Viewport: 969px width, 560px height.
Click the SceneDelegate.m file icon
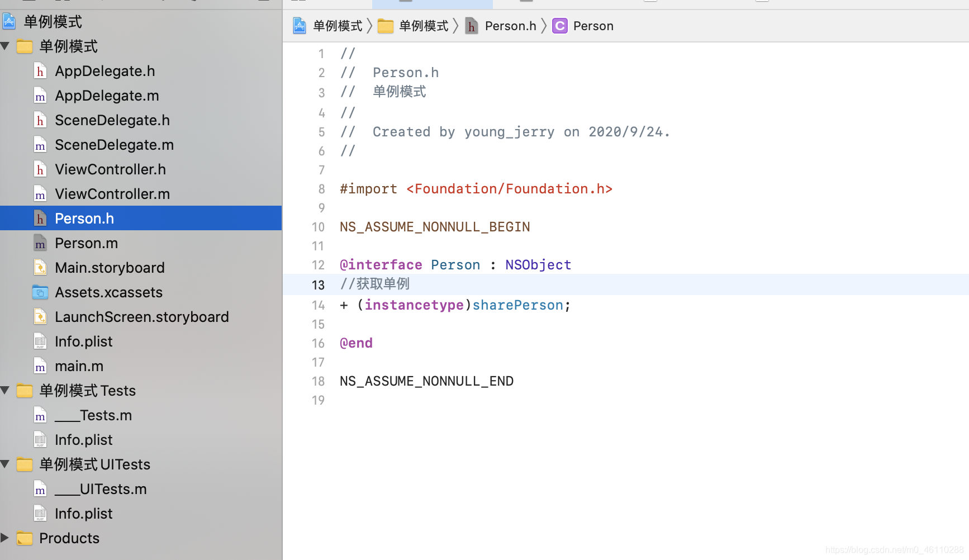(40, 145)
